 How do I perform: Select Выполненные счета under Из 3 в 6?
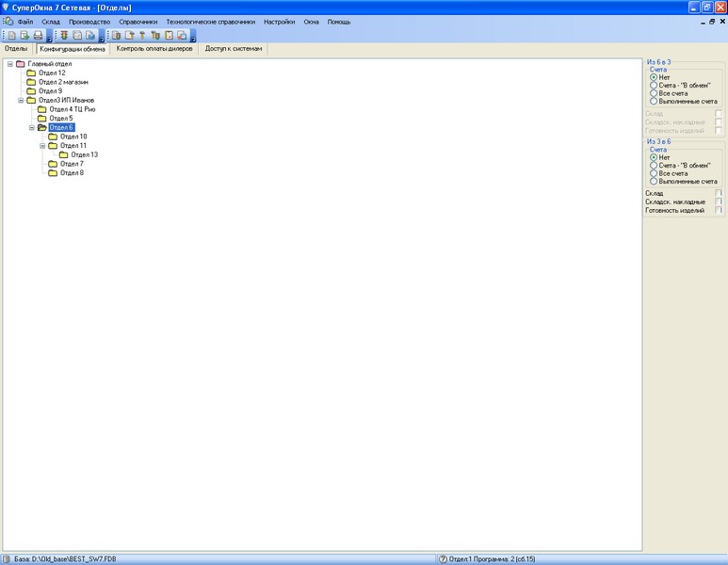684,181
